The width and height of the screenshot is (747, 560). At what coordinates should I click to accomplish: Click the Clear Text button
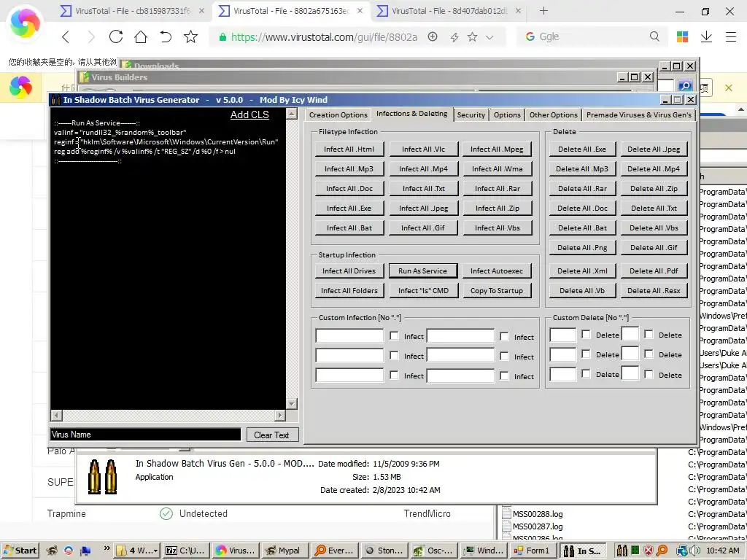pyautogui.click(x=272, y=435)
